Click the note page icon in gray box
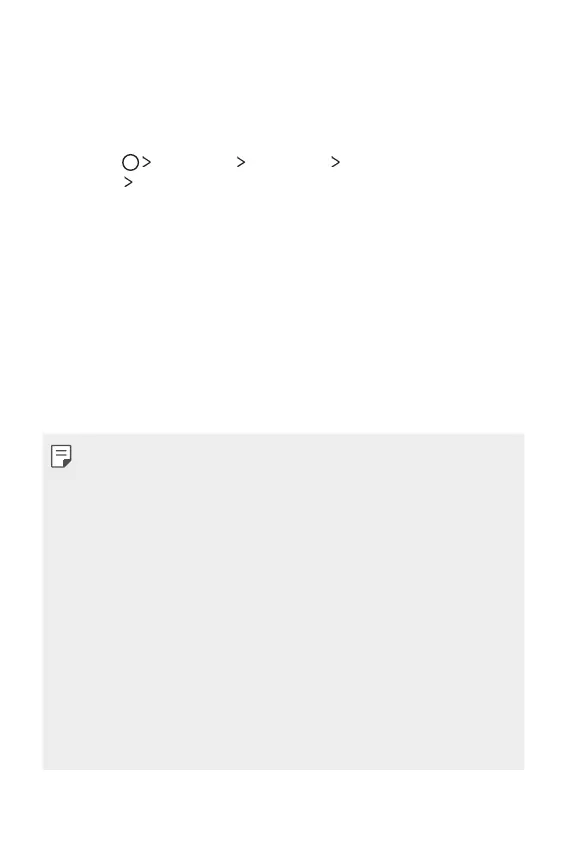567x850 pixels. (61, 456)
